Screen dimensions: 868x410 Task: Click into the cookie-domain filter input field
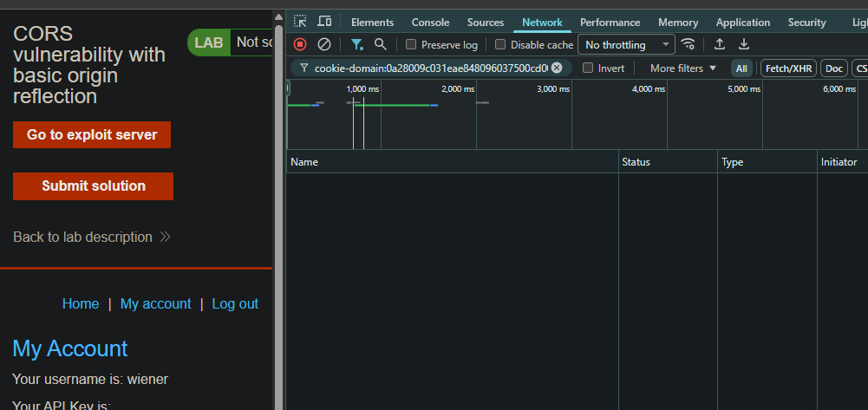click(431, 68)
